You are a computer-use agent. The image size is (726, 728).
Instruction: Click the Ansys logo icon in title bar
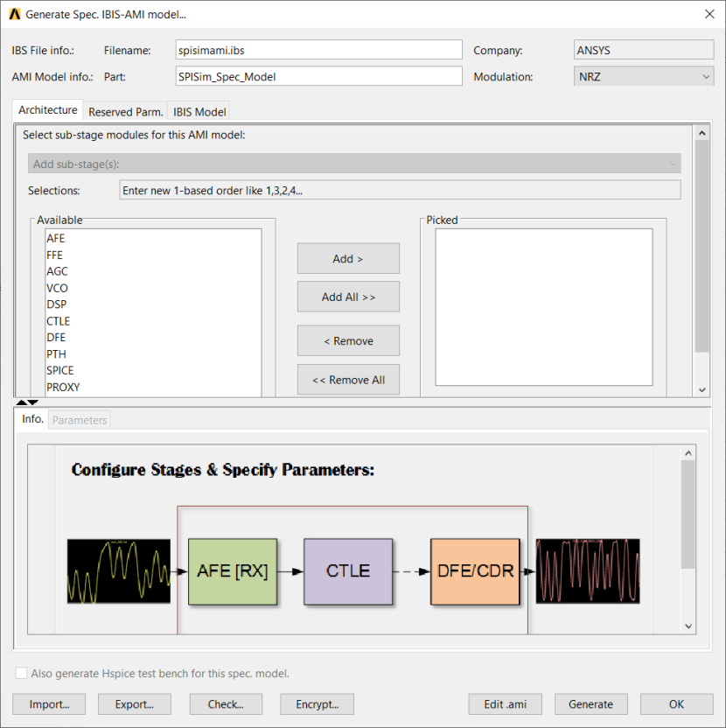point(15,14)
